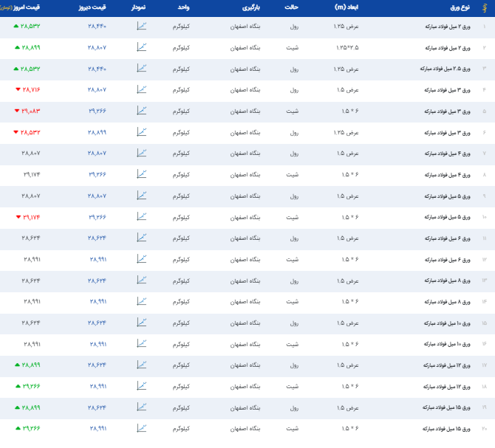Open the ورق 8 میل فولاد مبارکه sheet (شیت) link
Screen dimensions: 495x448
[445, 302]
